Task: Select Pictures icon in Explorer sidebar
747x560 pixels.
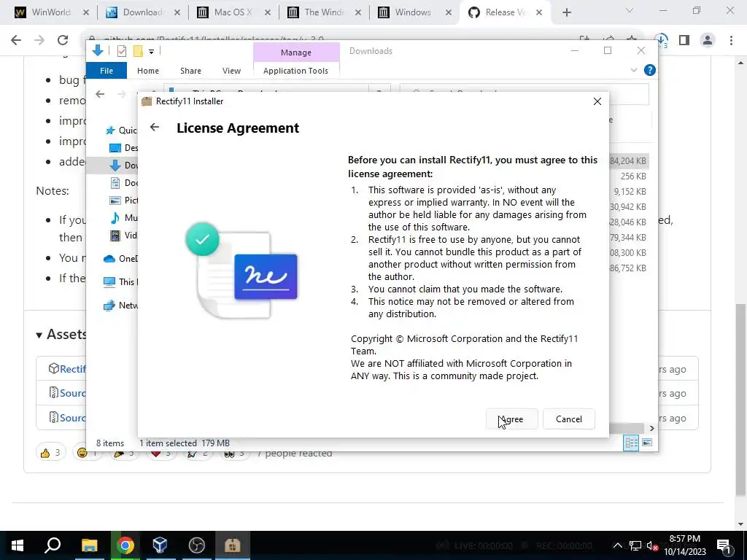Action: point(115,201)
